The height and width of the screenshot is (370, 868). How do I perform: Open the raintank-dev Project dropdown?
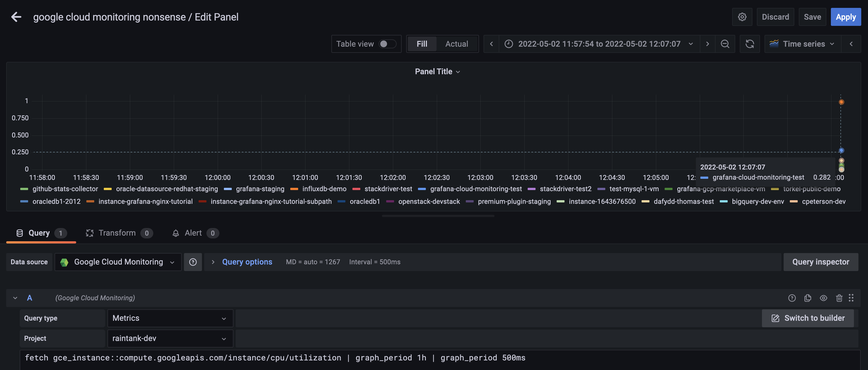pyautogui.click(x=170, y=338)
